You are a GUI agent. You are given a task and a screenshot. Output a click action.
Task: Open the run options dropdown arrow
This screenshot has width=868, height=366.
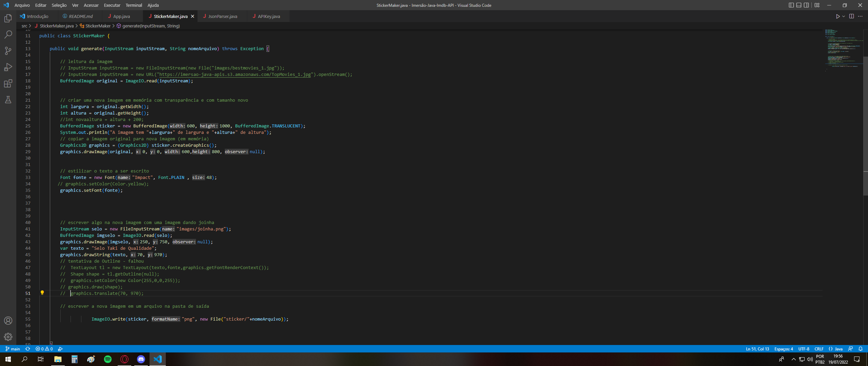click(x=843, y=16)
